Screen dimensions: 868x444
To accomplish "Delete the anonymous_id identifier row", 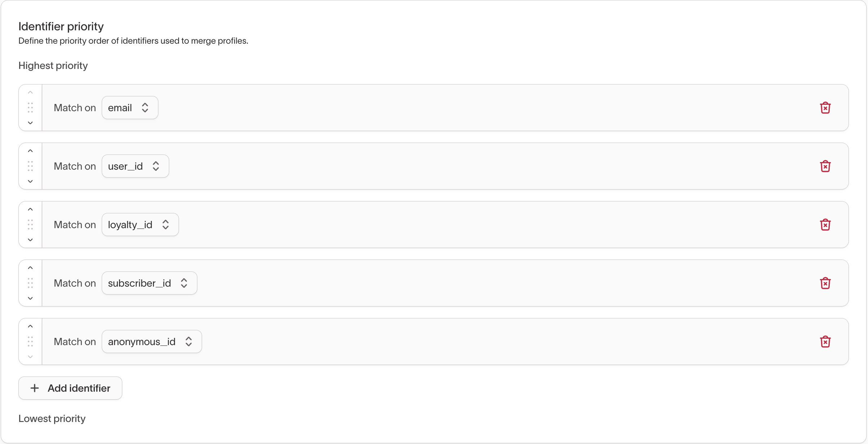I will tap(825, 341).
